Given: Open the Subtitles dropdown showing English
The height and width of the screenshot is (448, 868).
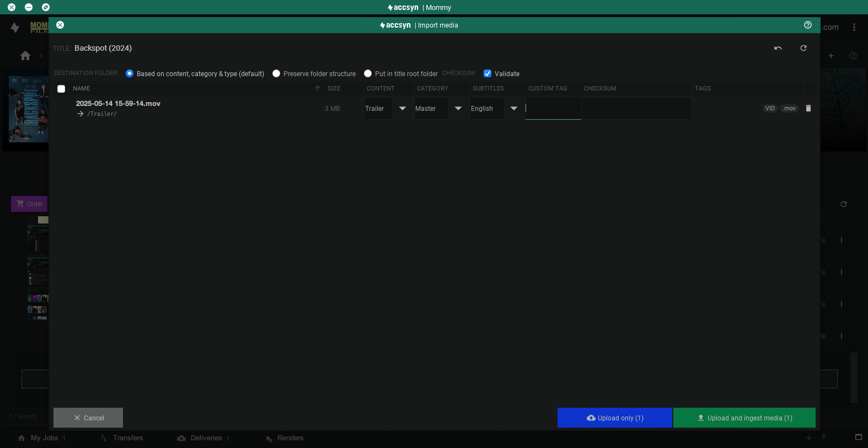Looking at the screenshot, I should pyautogui.click(x=513, y=109).
